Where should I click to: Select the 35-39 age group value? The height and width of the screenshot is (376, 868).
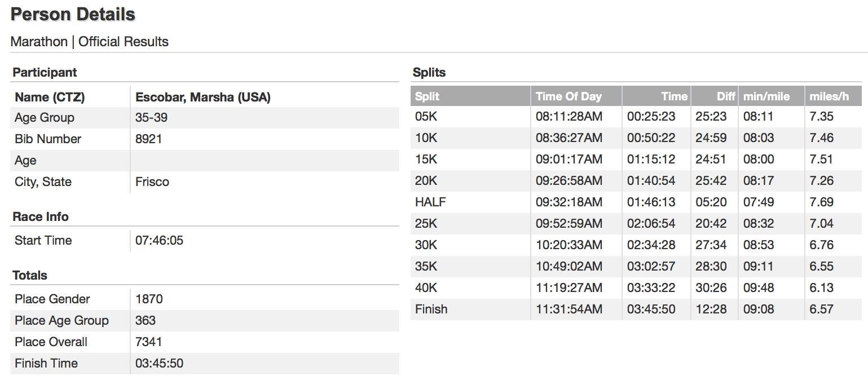click(151, 117)
